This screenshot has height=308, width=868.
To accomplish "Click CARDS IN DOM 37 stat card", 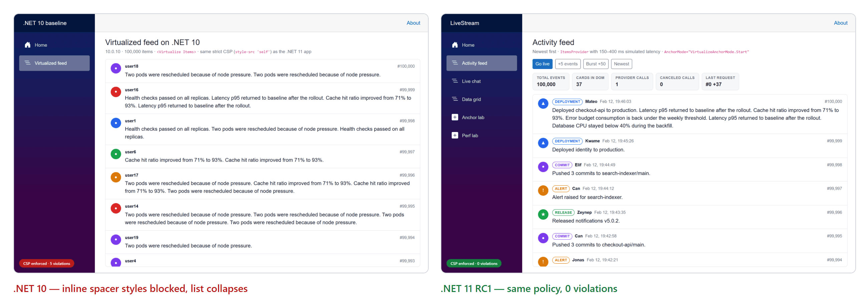I will 590,81.
